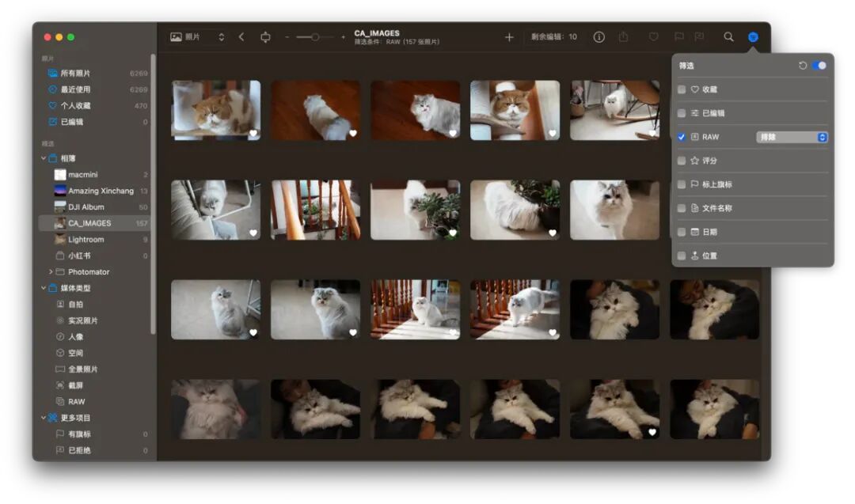This screenshot has height=504, width=855.
Task: Toggle the 筛选 filter switch off
Action: pos(819,66)
